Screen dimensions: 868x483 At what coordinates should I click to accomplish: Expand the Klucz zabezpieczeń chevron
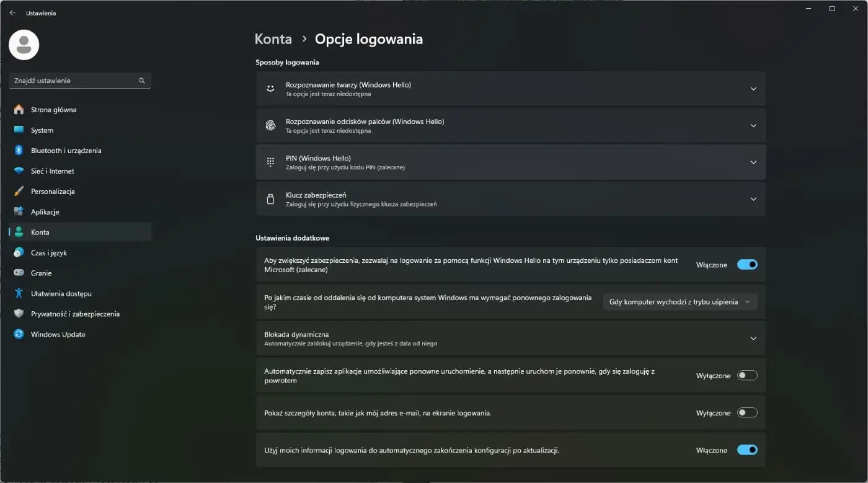pyautogui.click(x=753, y=199)
